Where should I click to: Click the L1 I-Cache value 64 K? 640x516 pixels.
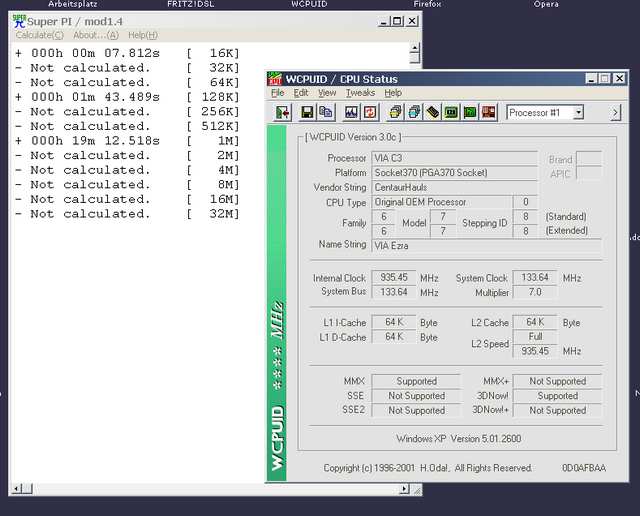click(x=394, y=322)
